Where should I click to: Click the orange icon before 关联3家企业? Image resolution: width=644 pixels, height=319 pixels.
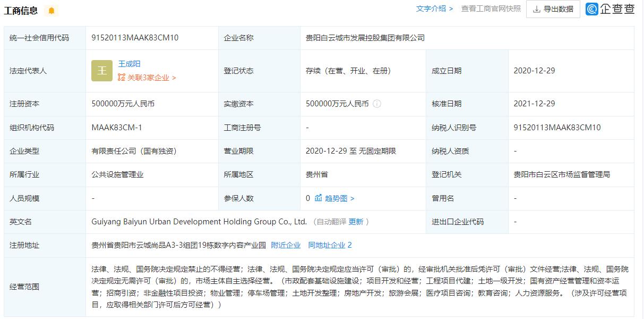tap(122, 77)
